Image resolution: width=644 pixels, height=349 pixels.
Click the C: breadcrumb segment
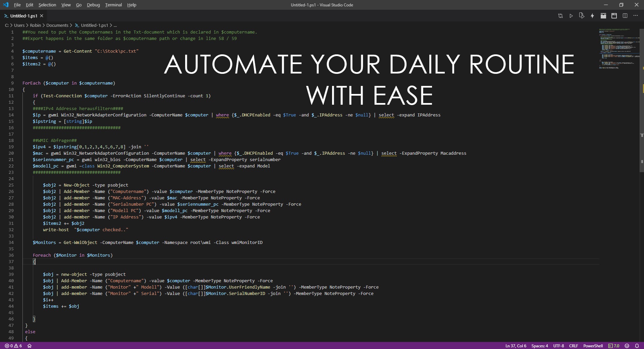pyautogui.click(x=7, y=25)
